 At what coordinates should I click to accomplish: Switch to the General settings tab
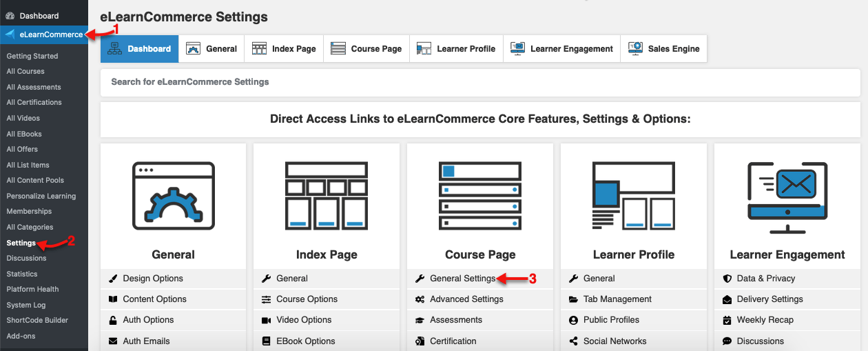pos(212,49)
